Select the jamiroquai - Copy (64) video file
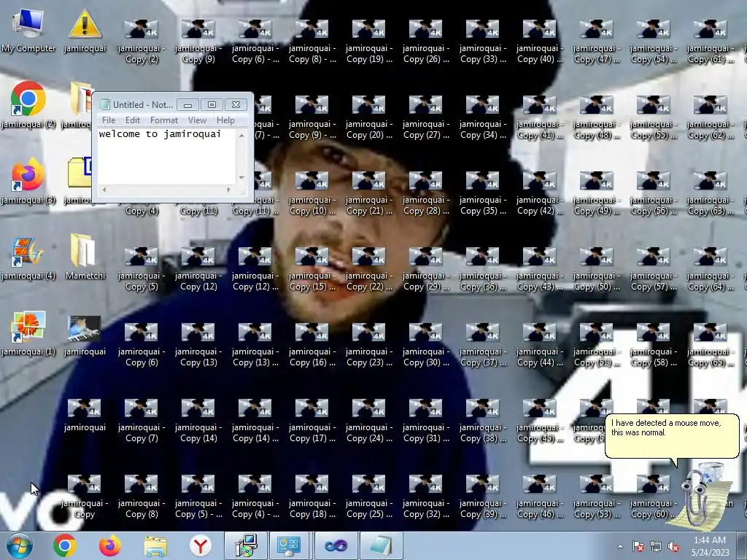 pyautogui.click(x=710, y=270)
